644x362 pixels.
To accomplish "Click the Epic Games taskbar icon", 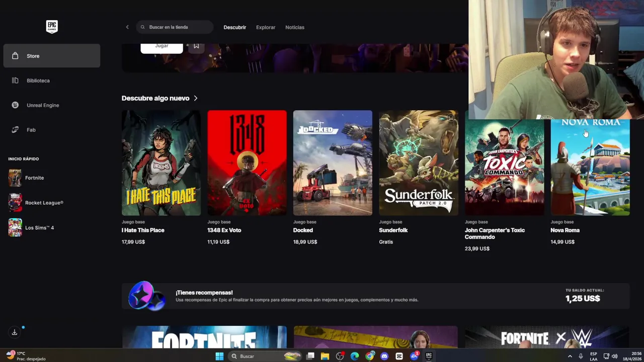I will tap(429, 356).
